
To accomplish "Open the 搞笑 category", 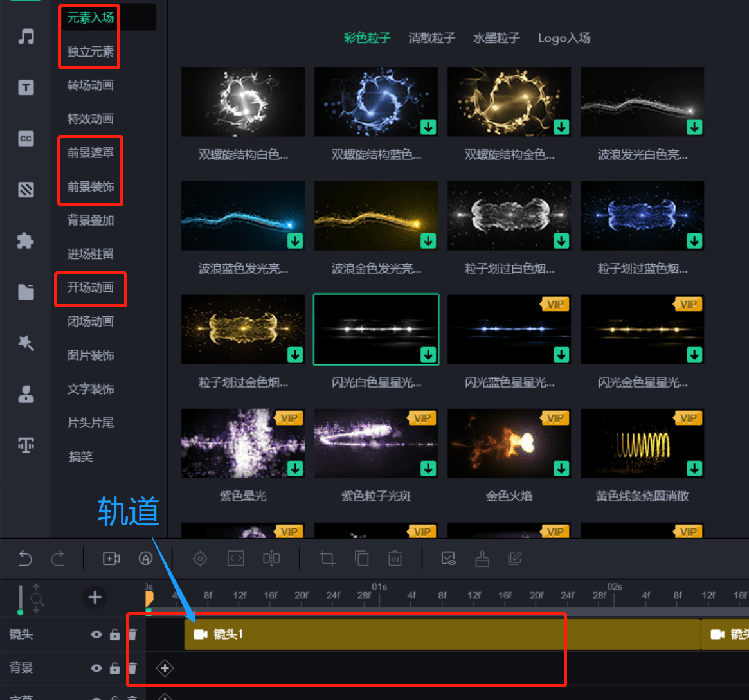I will point(81,456).
